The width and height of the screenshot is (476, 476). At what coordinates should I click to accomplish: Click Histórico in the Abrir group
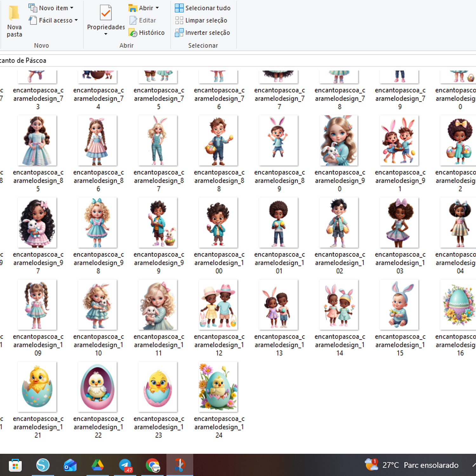(x=147, y=33)
